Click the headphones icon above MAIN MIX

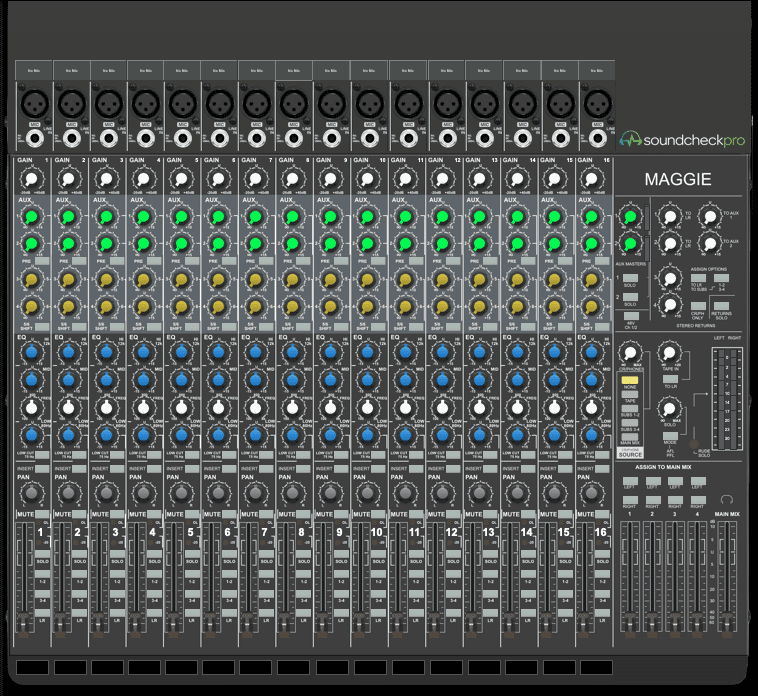[727, 499]
